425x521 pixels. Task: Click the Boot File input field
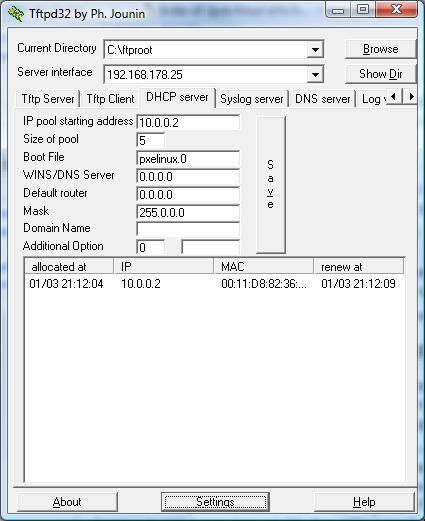click(x=188, y=159)
